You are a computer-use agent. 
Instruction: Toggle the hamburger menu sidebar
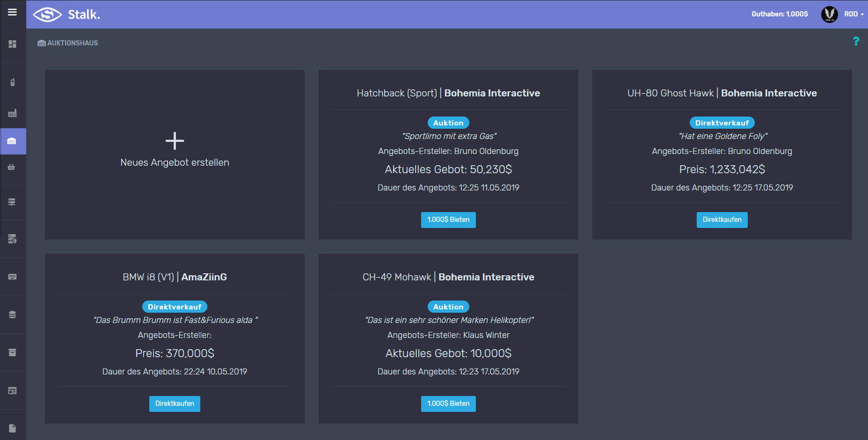click(13, 13)
